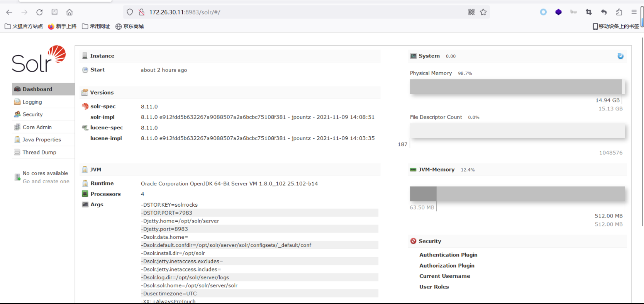
Task: Click the undo arrow toolbar icon
Action: coord(604,12)
